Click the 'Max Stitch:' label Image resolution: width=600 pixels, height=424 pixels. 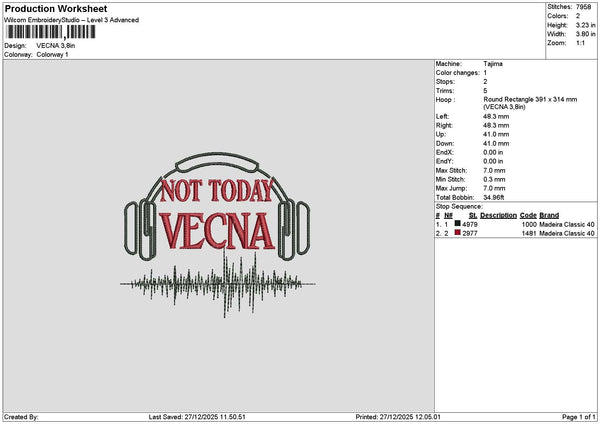click(x=451, y=171)
